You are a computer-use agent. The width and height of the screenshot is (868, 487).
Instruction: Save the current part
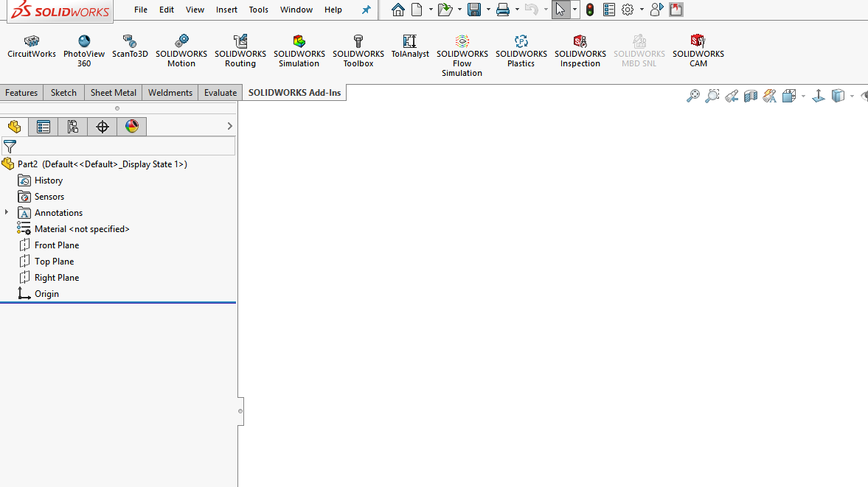point(474,10)
